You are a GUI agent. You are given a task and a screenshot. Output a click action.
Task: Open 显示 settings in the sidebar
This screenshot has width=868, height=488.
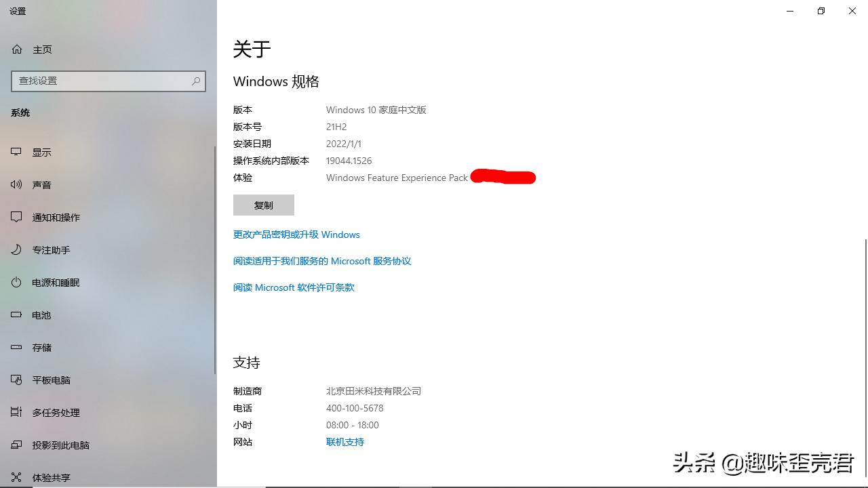coord(41,152)
